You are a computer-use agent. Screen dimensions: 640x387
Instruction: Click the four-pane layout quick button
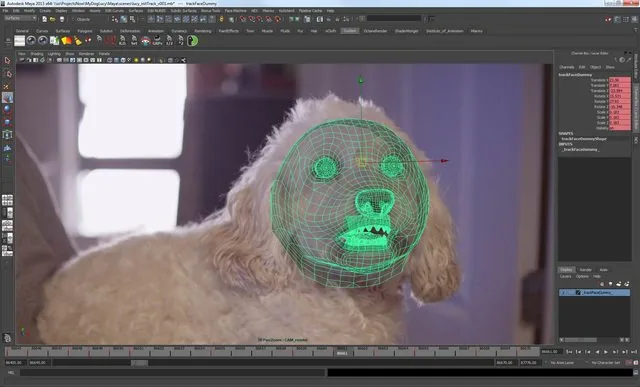[7, 200]
